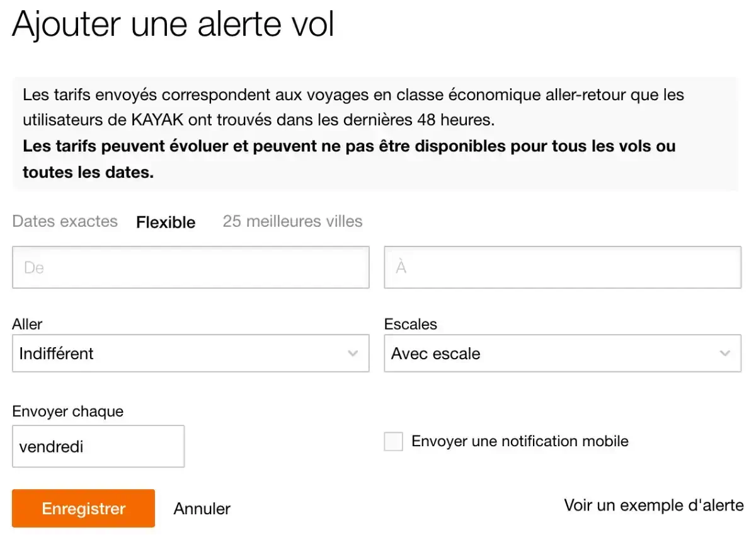Viewport: 756px width, 537px height.
Task: Select the 'Flexible' tab
Action: pos(166,222)
